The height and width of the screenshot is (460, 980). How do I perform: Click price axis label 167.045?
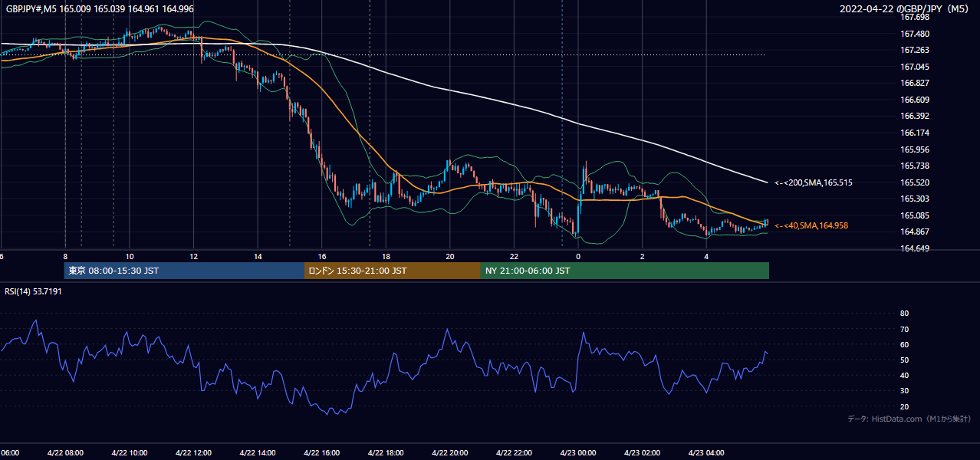point(914,67)
